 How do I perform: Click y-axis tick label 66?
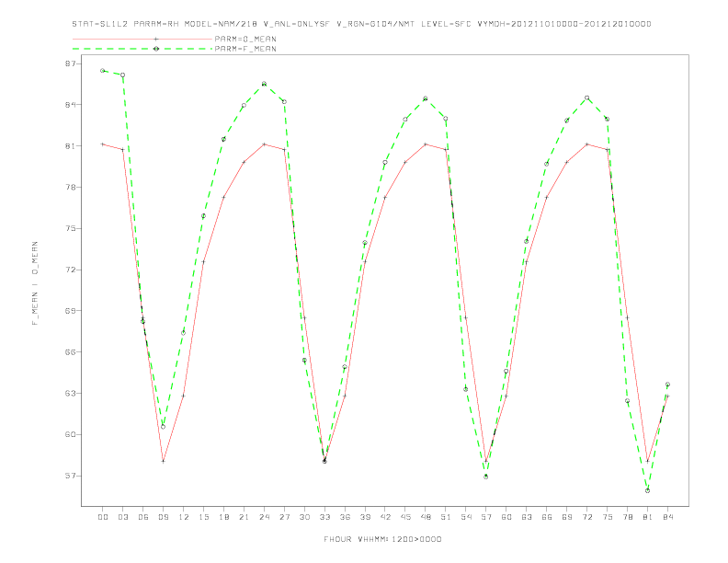(x=71, y=352)
